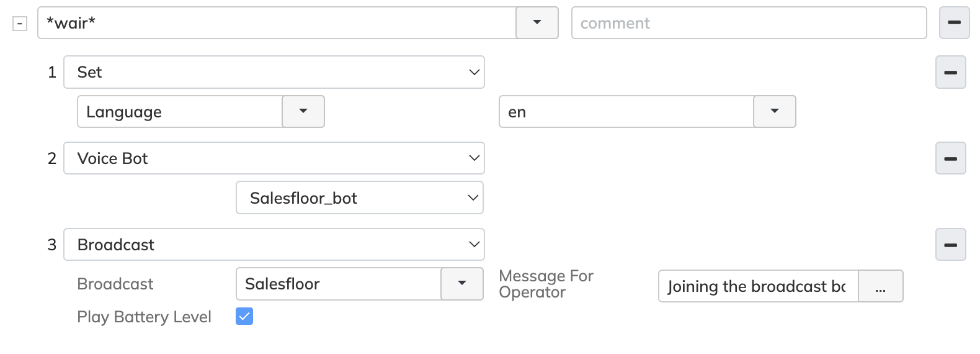Open the Voice Bot action selector
Viewport: 980px width, 354px height.
[x=274, y=158]
